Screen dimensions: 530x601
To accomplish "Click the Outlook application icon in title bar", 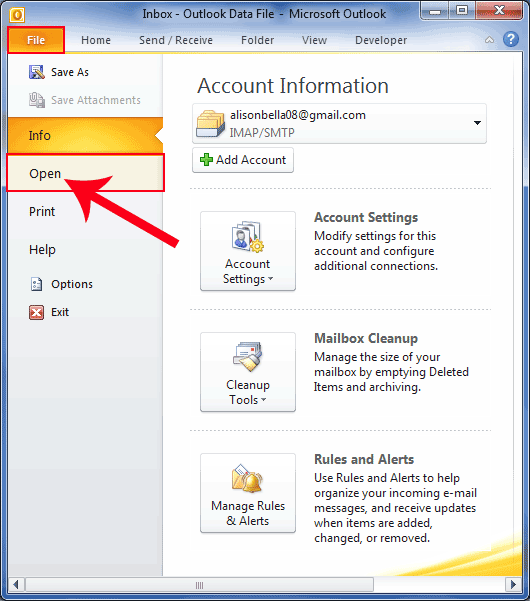I will click(17, 15).
